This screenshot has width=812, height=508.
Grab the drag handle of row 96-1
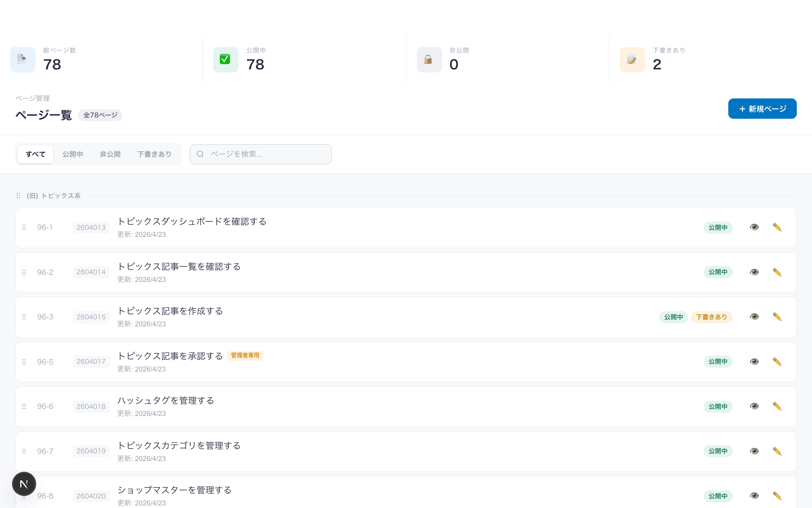click(x=24, y=227)
